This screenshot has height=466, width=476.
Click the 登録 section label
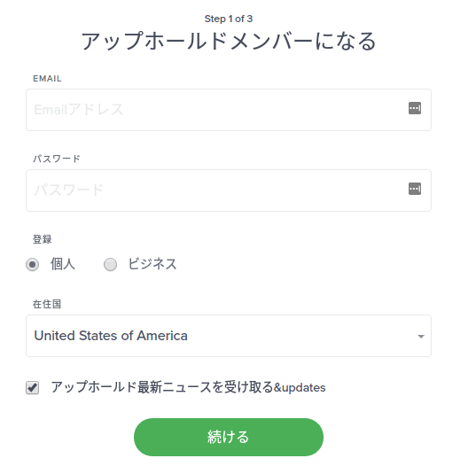coord(43,239)
